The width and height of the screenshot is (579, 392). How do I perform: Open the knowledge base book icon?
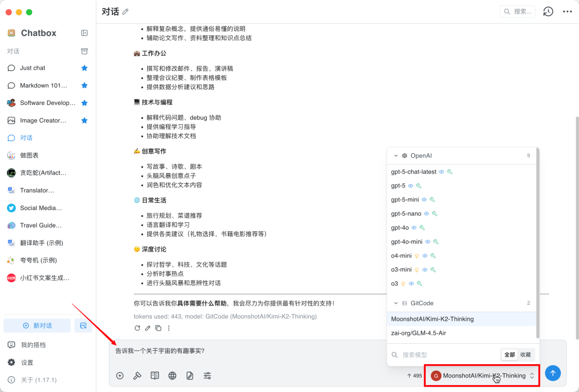[155, 375]
